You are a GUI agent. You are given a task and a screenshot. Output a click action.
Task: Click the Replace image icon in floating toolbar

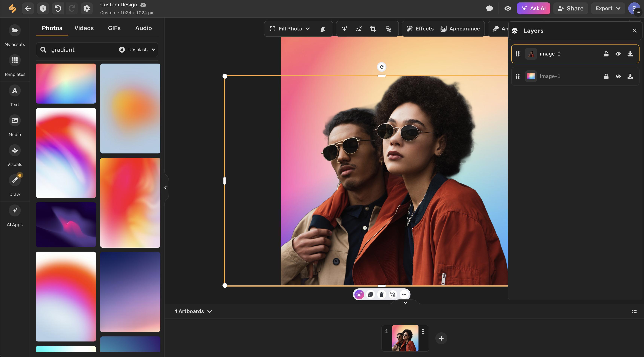[x=392, y=294]
